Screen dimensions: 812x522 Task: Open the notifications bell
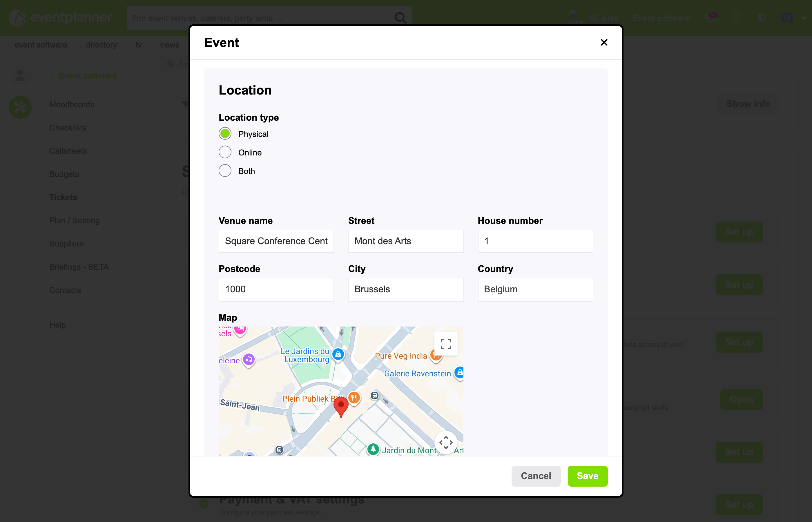(x=737, y=18)
